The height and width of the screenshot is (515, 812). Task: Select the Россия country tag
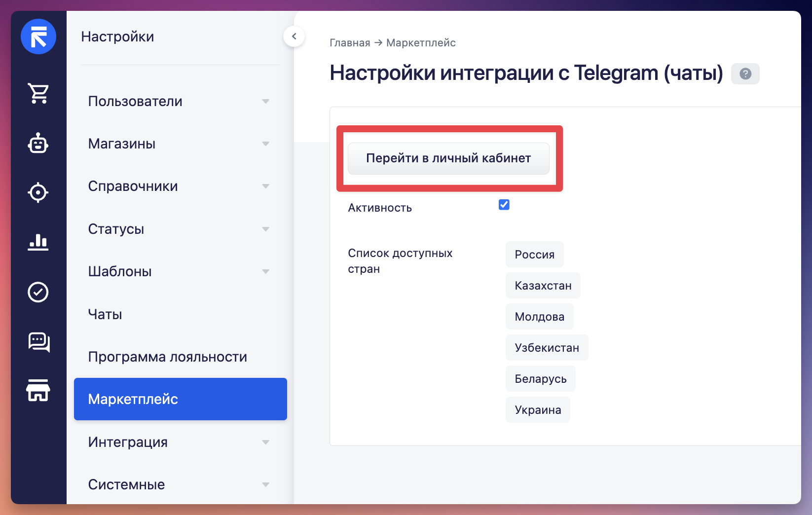[x=535, y=255]
